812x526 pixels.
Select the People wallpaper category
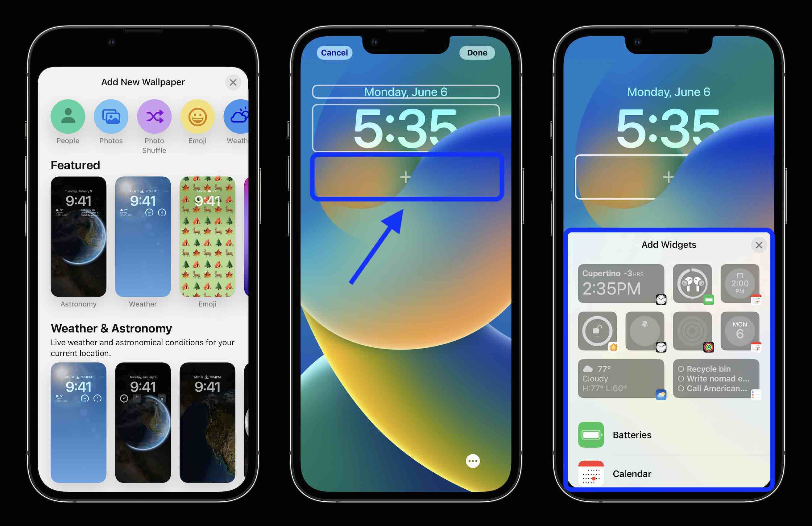click(x=67, y=116)
